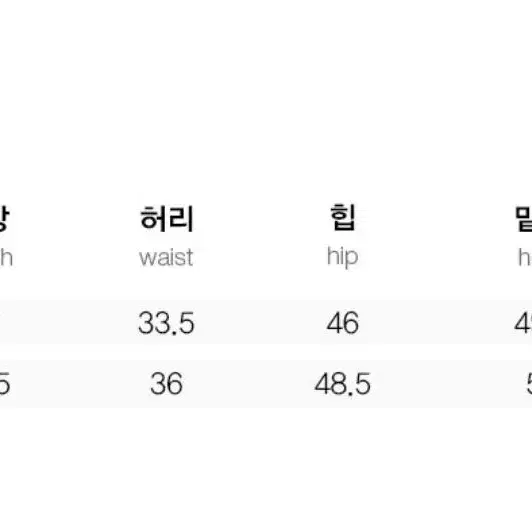Click the second shaded size row
The width and height of the screenshot is (532, 532).
click(266, 384)
